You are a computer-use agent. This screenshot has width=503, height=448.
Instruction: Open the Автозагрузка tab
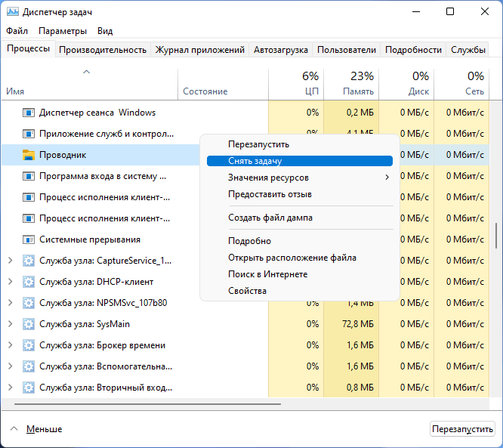tap(280, 50)
